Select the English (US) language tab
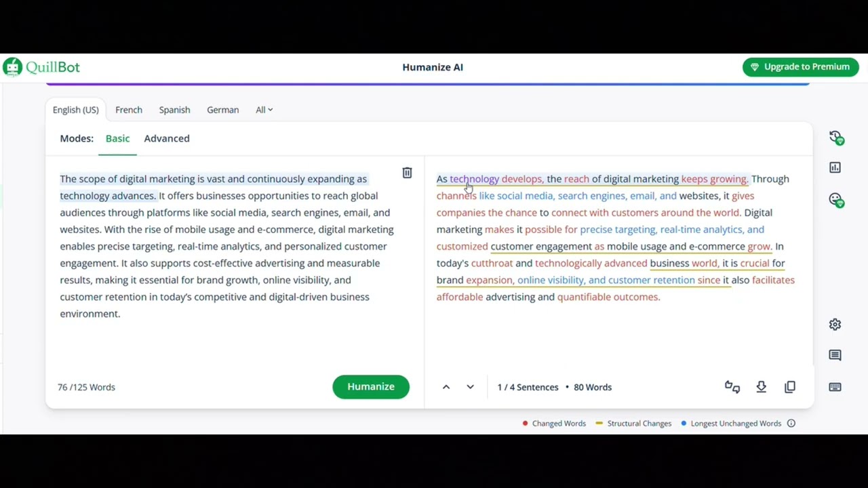 point(75,110)
